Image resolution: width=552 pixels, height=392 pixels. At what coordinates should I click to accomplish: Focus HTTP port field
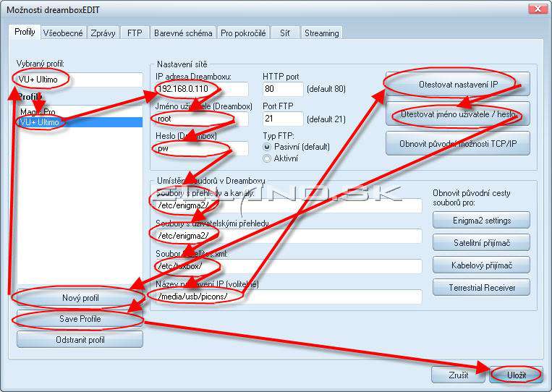pyautogui.click(x=283, y=89)
